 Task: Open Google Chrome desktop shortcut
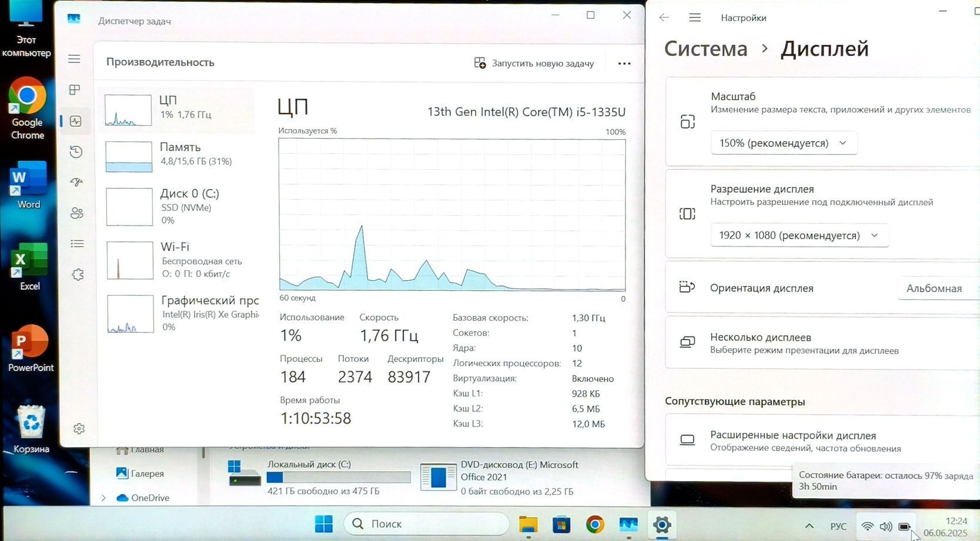coord(27,109)
